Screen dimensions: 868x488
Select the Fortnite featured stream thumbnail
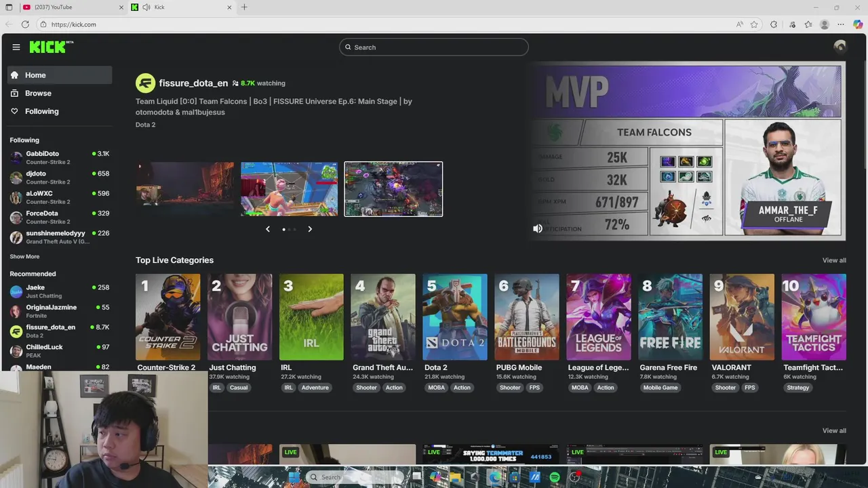click(289, 189)
